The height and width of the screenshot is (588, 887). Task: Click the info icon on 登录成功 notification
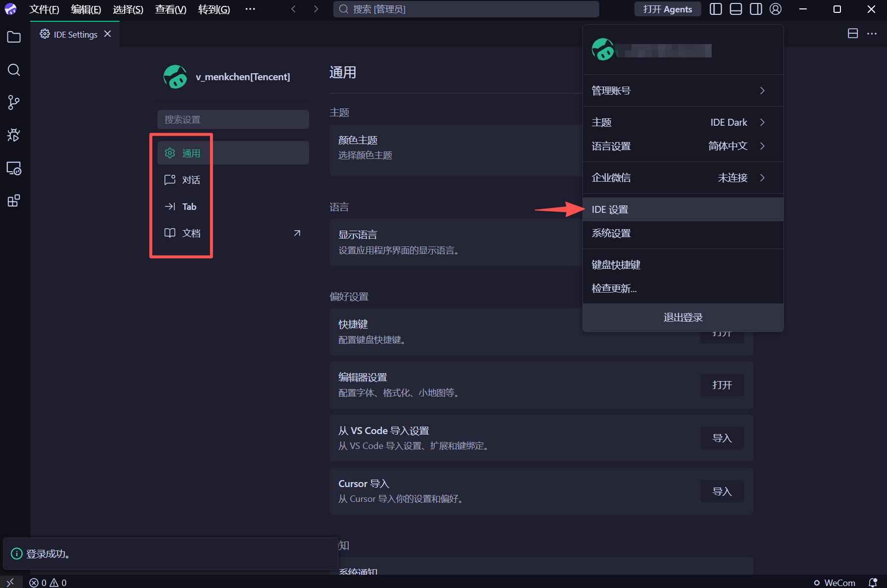pyautogui.click(x=17, y=553)
